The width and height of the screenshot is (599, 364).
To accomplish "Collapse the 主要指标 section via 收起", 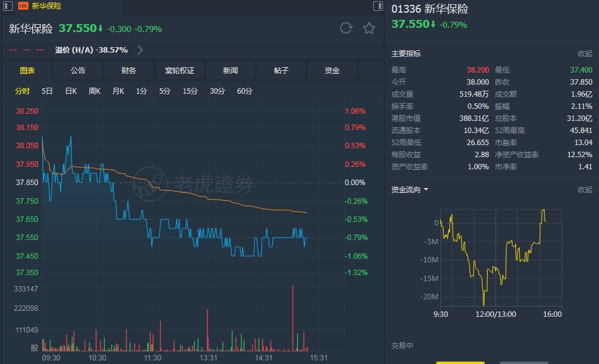I will pos(584,54).
